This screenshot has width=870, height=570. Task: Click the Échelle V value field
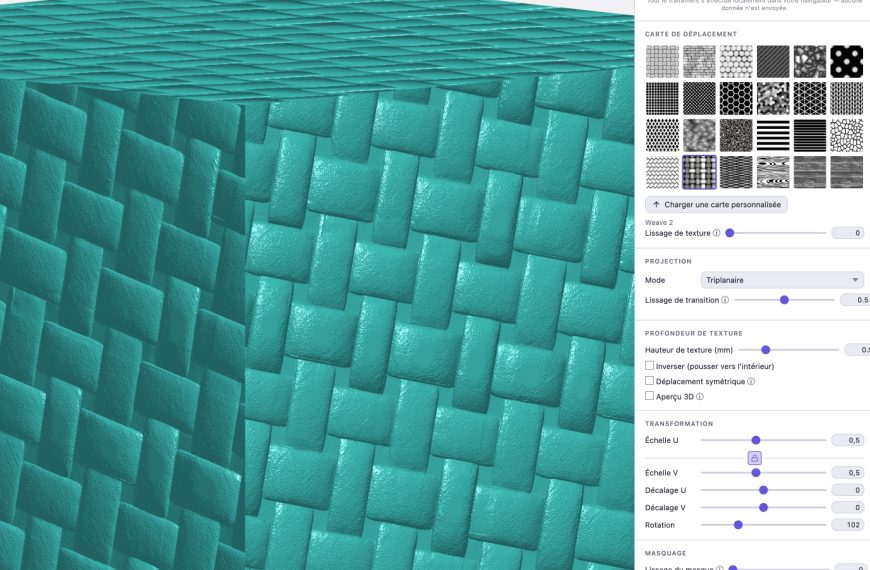(847, 473)
